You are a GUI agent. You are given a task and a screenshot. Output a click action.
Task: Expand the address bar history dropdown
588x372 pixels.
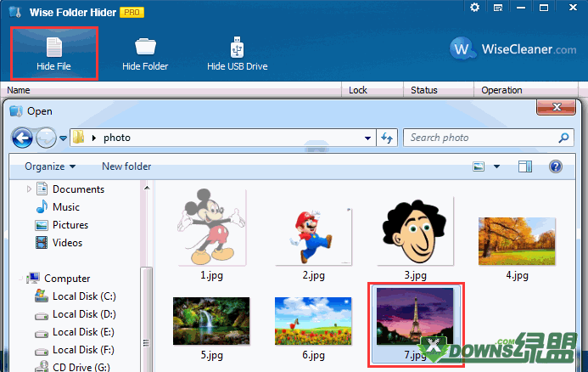click(x=368, y=138)
